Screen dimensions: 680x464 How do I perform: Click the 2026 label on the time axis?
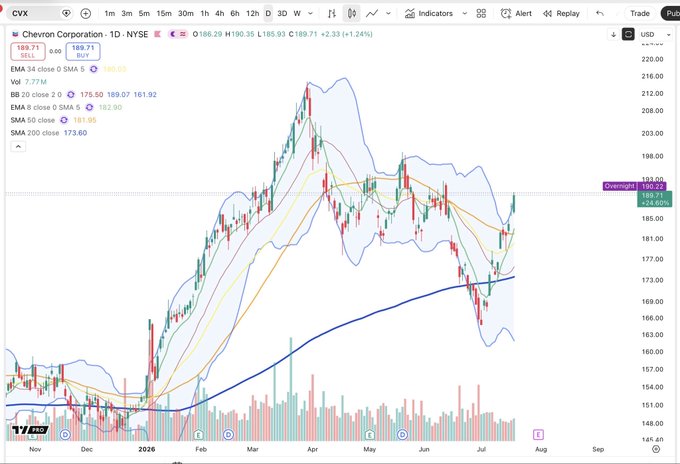click(147, 449)
